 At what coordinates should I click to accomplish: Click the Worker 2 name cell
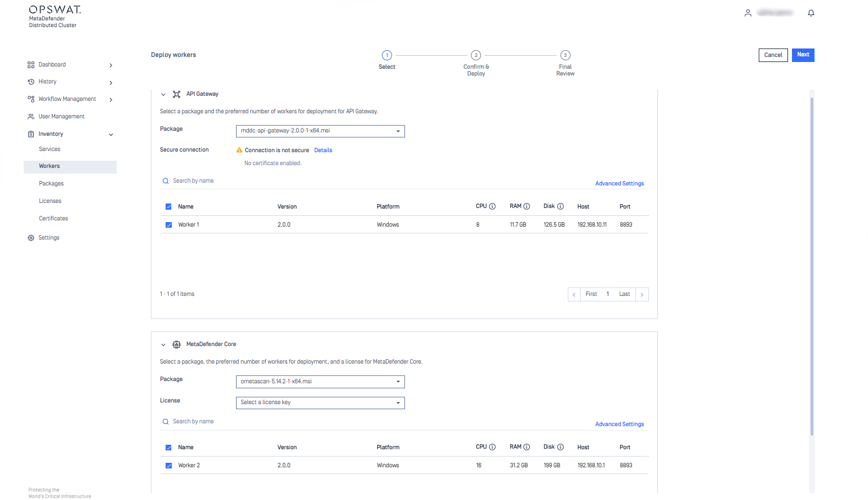pyautogui.click(x=189, y=466)
